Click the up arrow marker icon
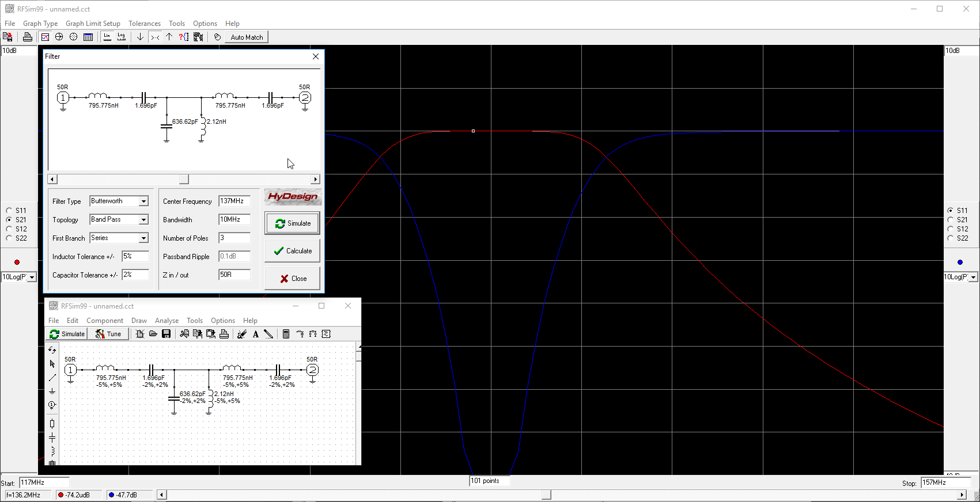This screenshot has width=980, height=502. [x=169, y=37]
